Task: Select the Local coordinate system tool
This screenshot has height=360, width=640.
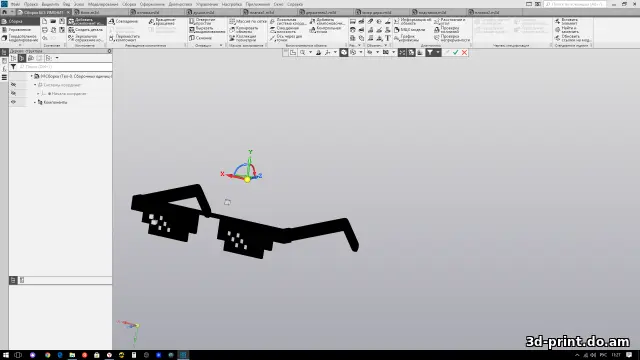Action: [x=288, y=21]
